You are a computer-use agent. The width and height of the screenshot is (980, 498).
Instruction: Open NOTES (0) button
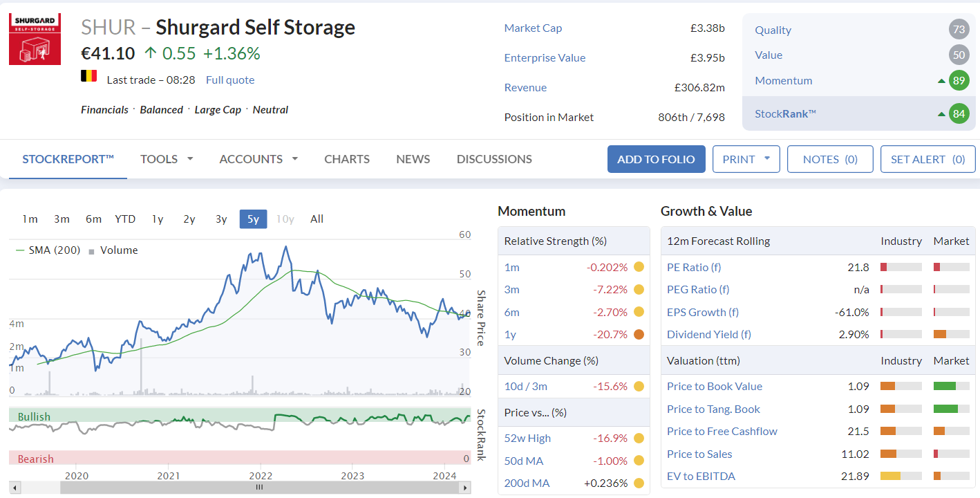(x=830, y=159)
